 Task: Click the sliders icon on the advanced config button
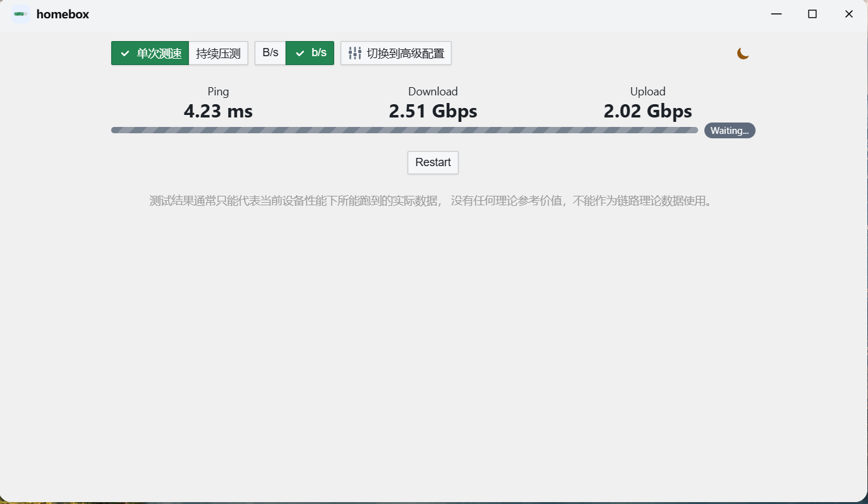point(354,53)
